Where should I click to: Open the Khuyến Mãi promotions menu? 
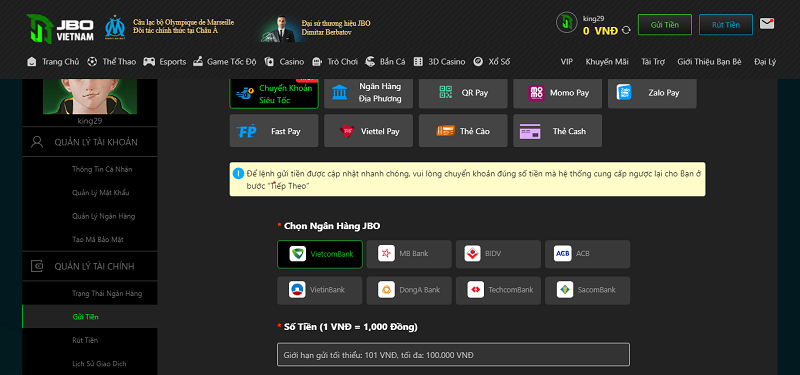click(607, 62)
